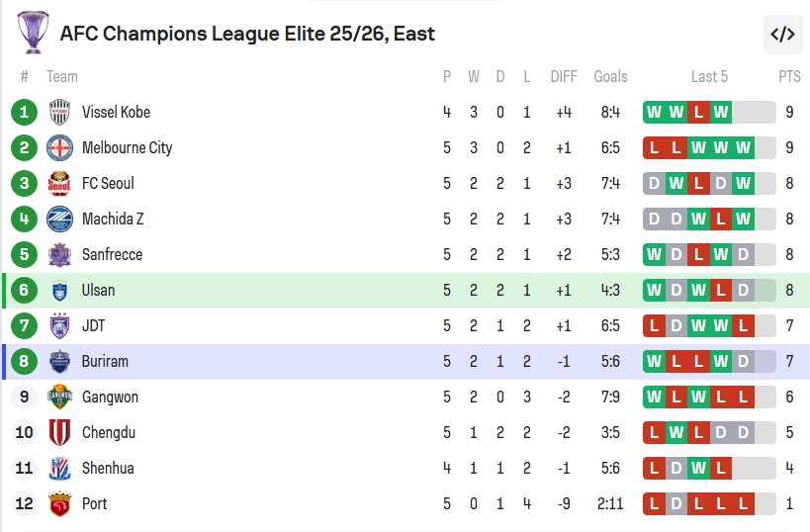Click the rank 1 position badge

[x=25, y=113]
